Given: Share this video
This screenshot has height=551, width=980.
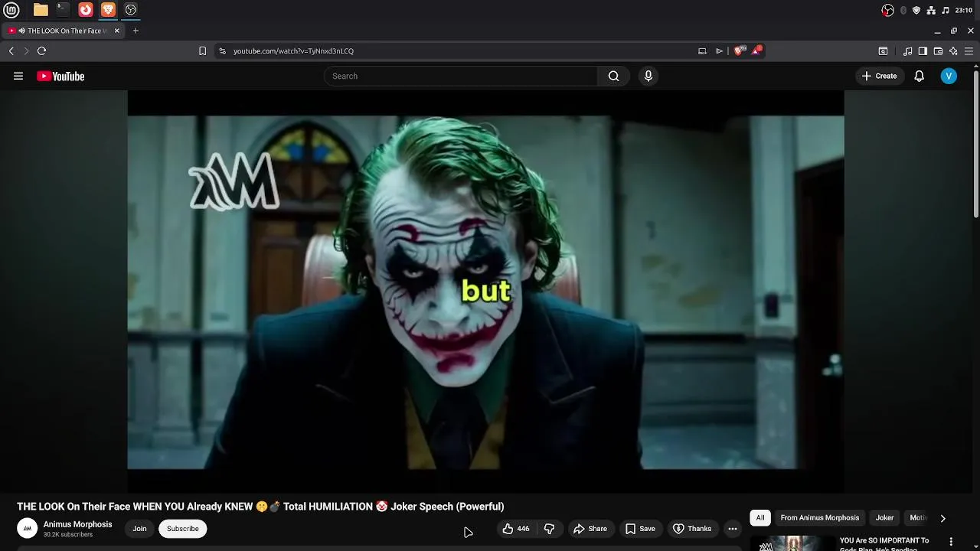Looking at the screenshot, I should click(590, 529).
